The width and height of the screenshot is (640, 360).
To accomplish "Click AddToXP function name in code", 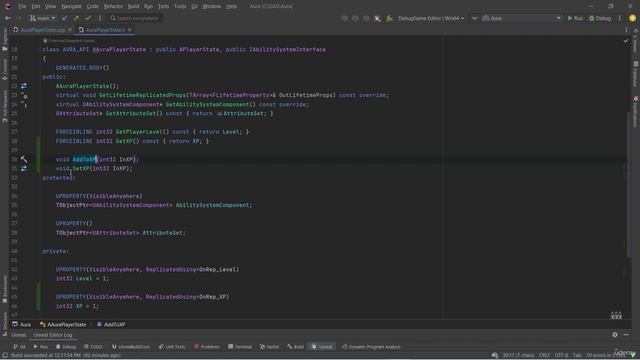I will click(84, 159).
